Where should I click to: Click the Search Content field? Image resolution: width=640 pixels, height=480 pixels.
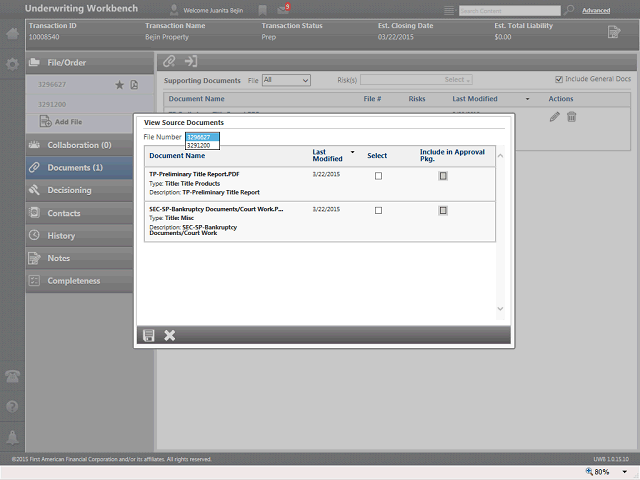click(509, 11)
